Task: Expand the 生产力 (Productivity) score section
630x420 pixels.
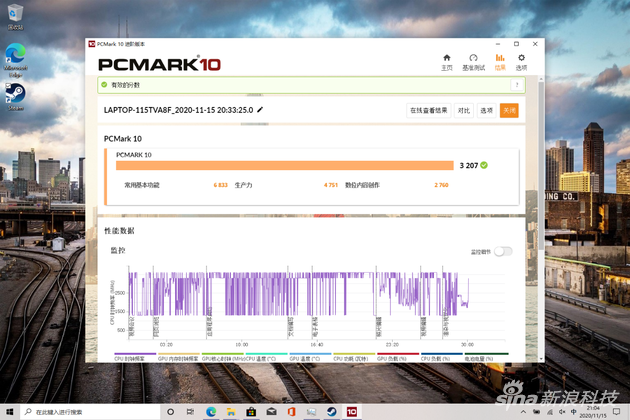Action: point(243,185)
